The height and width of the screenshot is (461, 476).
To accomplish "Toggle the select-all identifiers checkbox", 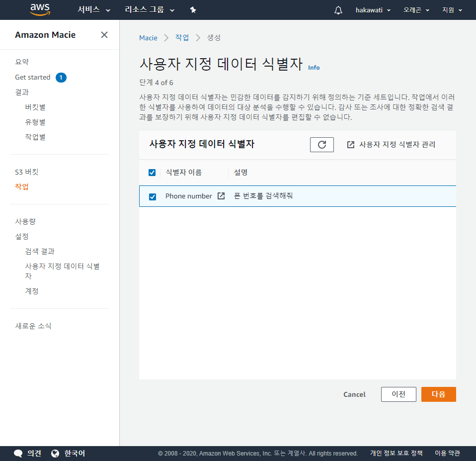I will pos(152,173).
